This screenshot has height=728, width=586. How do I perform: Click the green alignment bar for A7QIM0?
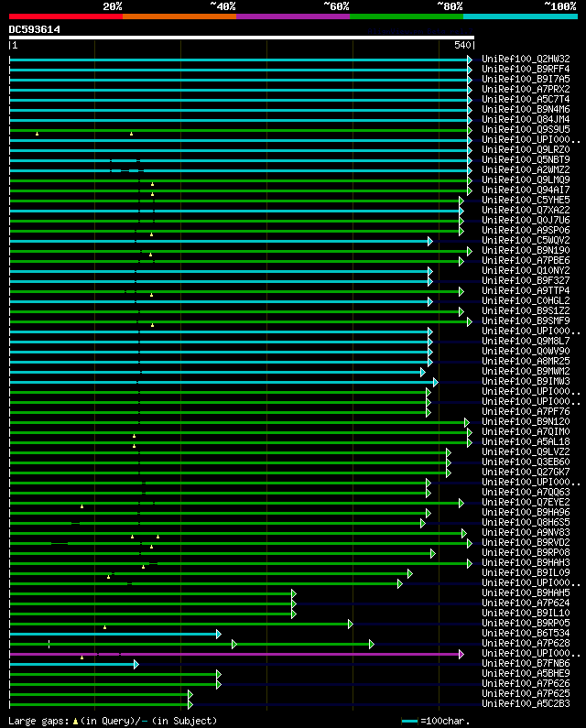coord(239,433)
